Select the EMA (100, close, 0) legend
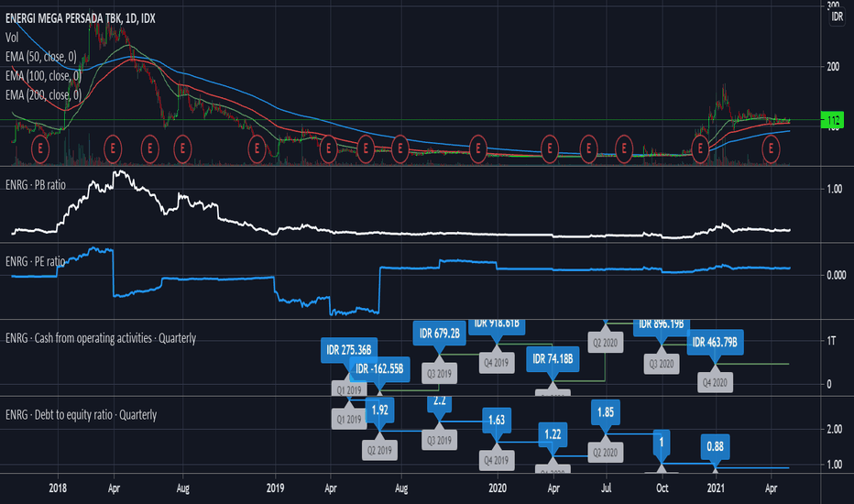The width and height of the screenshot is (854, 504). [43, 76]
